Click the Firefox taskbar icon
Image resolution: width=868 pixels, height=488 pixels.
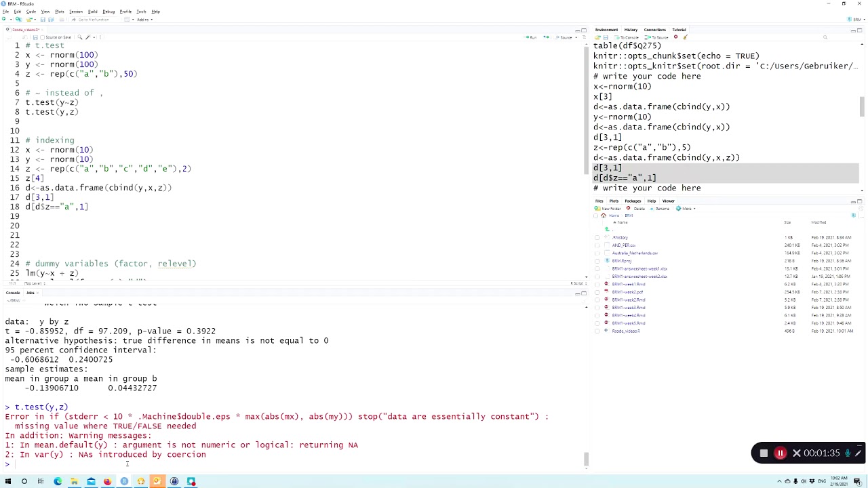coord(107,481)
